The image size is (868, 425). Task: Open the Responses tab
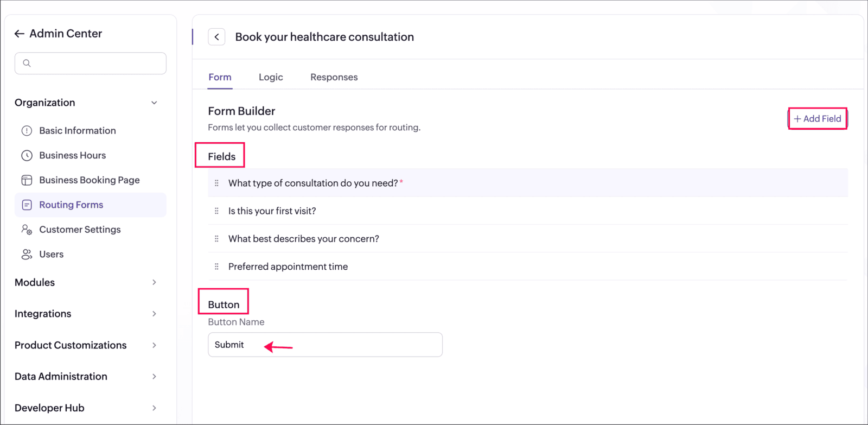tap(334, 77)
